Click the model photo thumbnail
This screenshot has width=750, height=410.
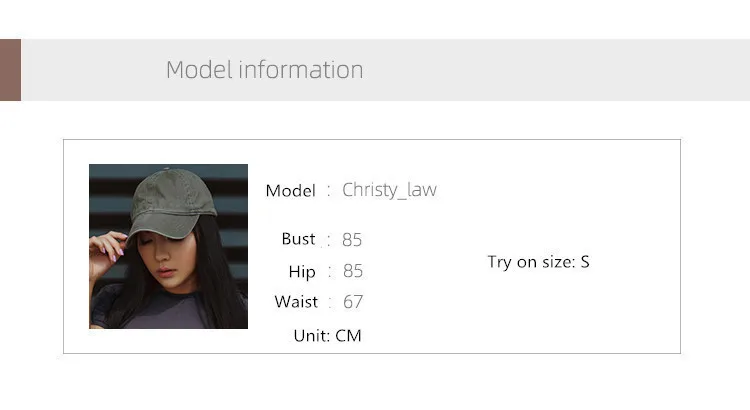click(x=168, y=246)
